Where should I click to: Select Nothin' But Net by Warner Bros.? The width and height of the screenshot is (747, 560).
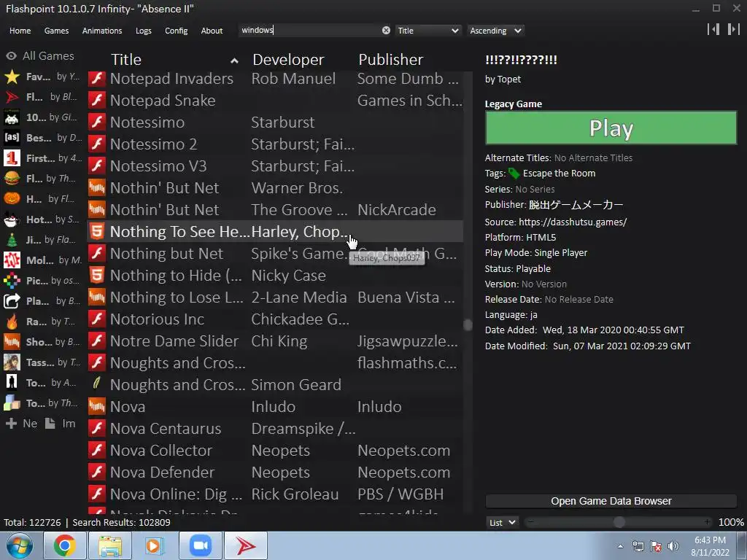tap(275, 188)
